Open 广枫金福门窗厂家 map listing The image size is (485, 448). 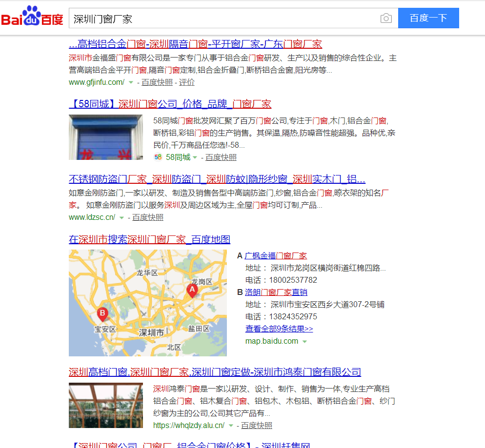point(276,256)
